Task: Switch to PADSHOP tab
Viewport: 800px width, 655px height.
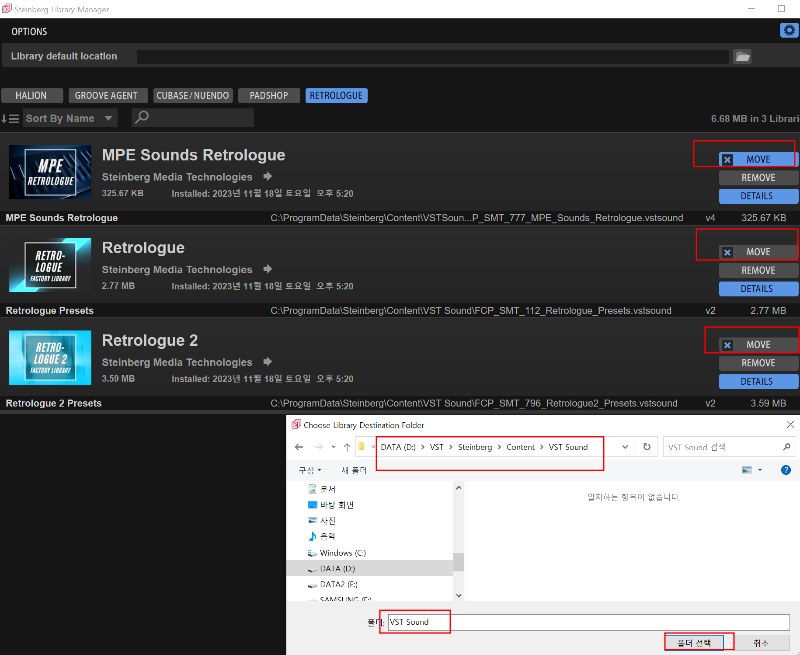Action: point(269,95)
